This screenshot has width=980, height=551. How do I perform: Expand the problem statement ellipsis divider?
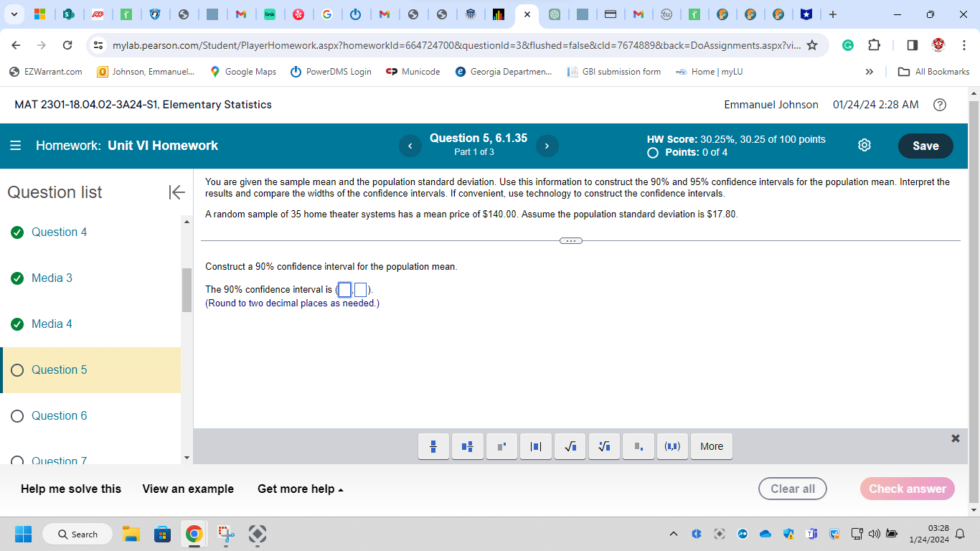tap(571, 240)
